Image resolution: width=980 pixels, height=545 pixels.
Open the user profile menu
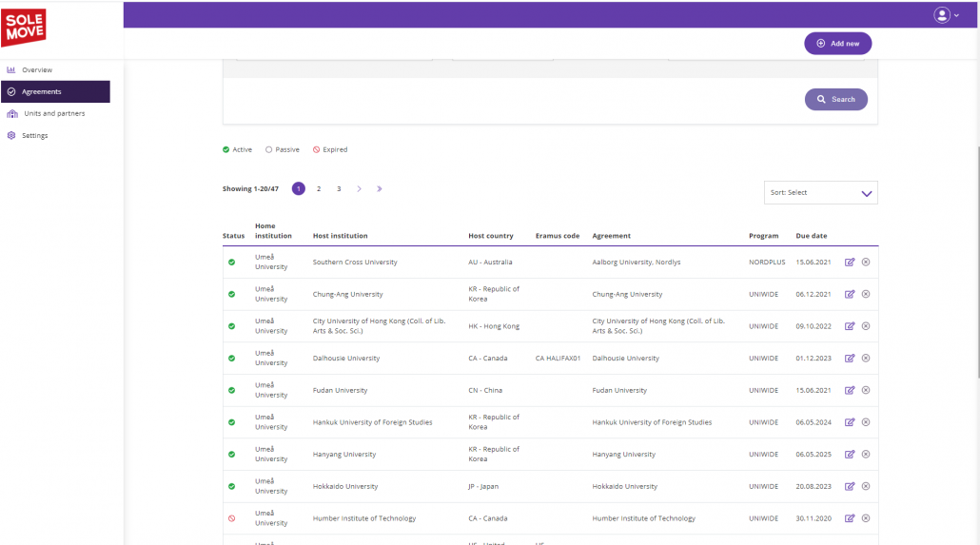tap(947, 15)
